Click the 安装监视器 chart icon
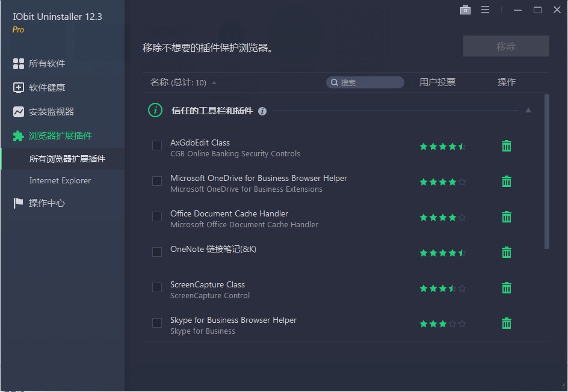The image size is (568, 392). [x=19, y=112]
